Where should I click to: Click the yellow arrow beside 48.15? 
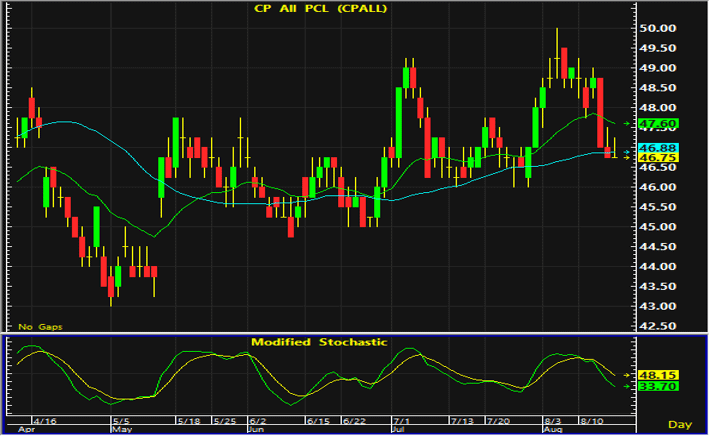pos(627,375)
